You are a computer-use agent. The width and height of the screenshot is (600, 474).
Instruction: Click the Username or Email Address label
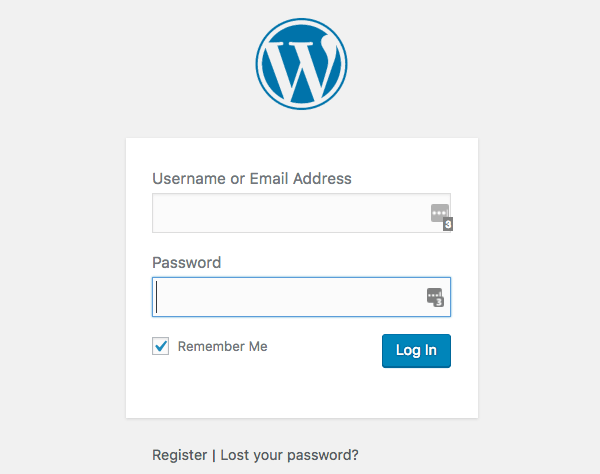[252, 179]
